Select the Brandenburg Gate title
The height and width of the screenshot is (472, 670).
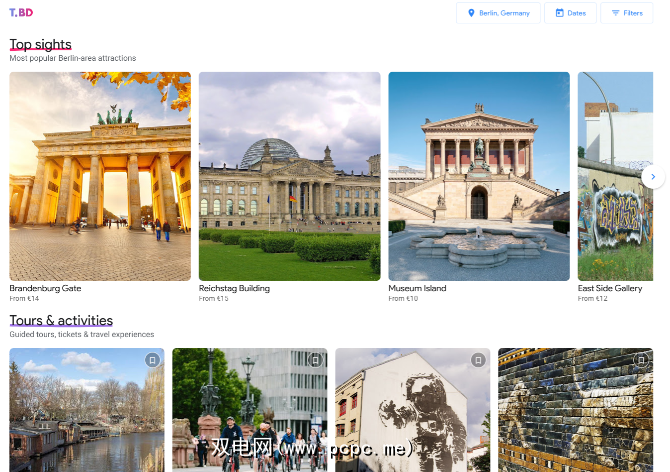coord(45,288)
